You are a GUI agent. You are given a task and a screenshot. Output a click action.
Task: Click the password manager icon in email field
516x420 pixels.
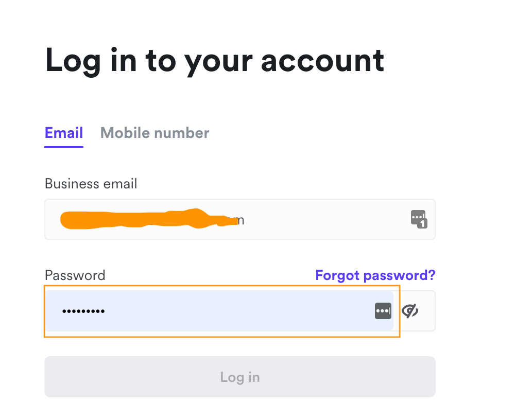(x=419, y=219)
